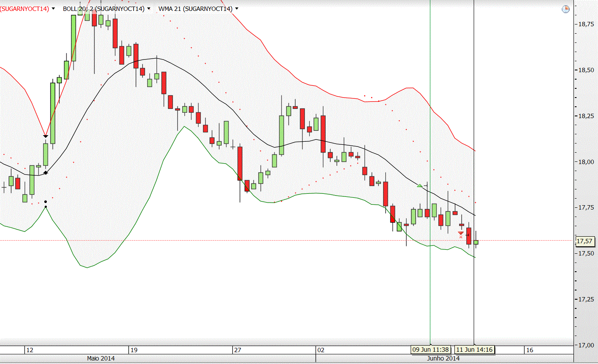Click the date label 27 on time axis
Viewport: 598px width, 364px height.
tap(238, 350)
